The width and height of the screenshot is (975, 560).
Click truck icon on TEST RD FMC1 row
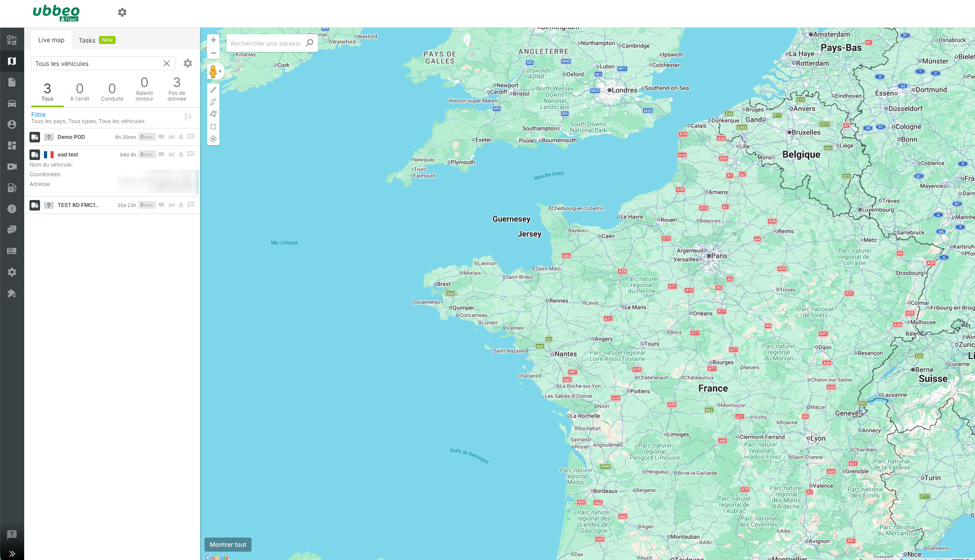tap(35, 205)
